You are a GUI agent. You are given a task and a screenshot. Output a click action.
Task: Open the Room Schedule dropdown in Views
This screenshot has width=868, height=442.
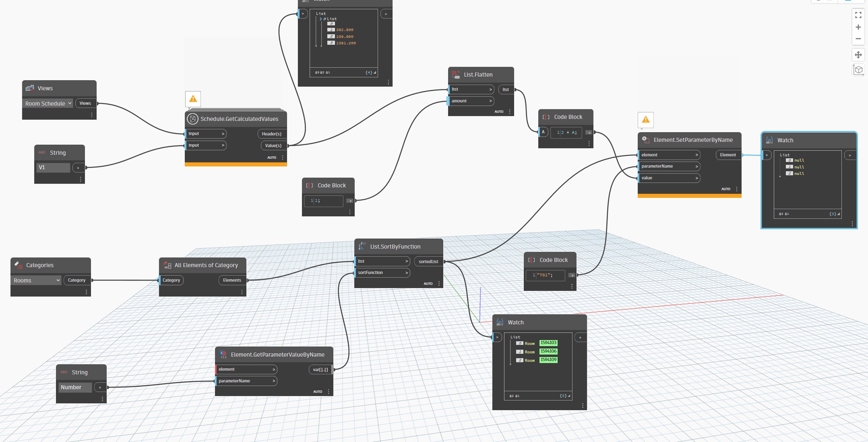pos(48,104)
